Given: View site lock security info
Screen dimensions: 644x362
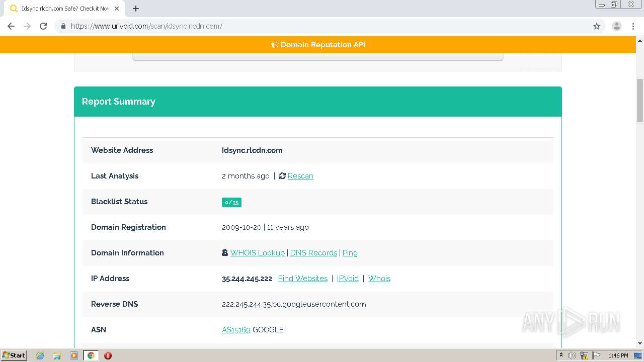Looking at the screenshot, I should [63, 26].
